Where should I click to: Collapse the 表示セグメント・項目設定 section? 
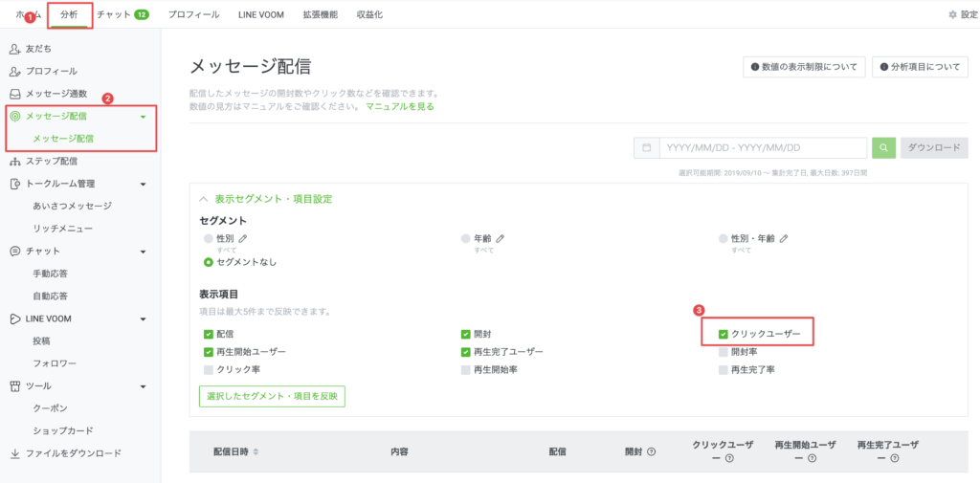[203, 199]
